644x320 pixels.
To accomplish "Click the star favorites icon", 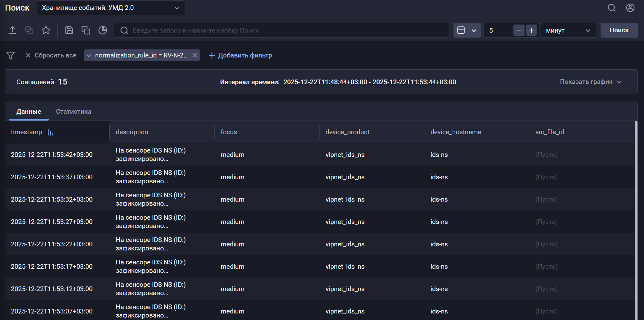I will tap(46, 30).
